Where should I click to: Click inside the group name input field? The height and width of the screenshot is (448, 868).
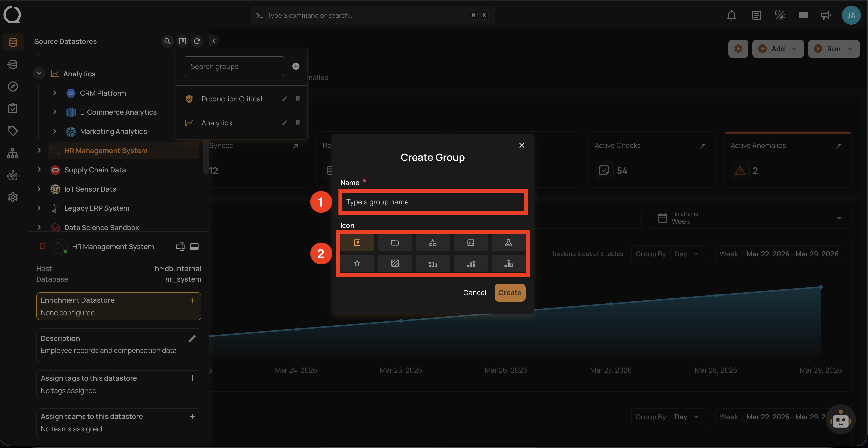(433, 202)
